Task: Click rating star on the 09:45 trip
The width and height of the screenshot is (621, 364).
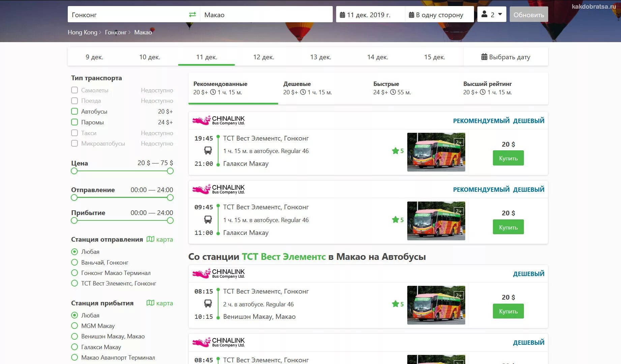Action: (x=395, y=220)
